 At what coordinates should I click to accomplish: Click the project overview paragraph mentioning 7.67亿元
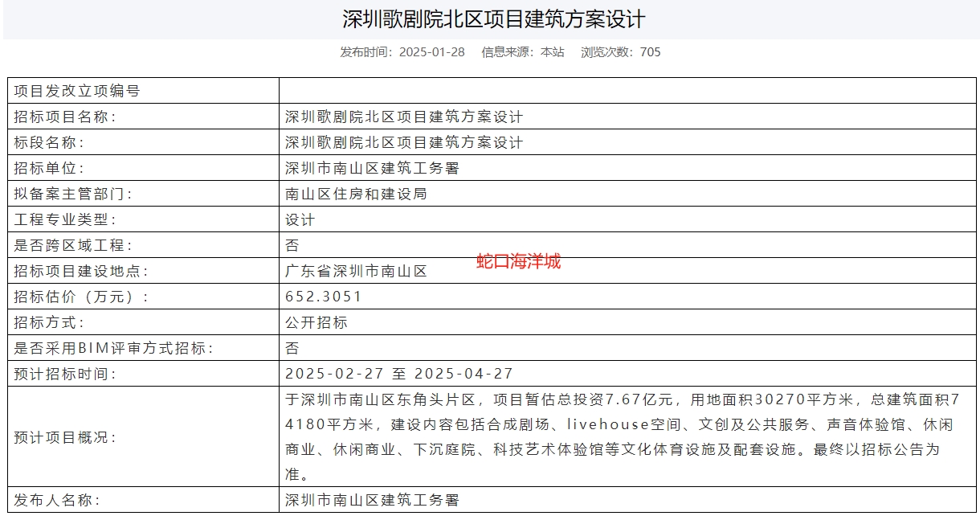tap(623, 436)
